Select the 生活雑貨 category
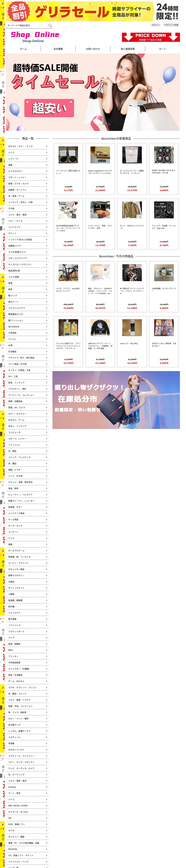 click(x=28, y=351)
